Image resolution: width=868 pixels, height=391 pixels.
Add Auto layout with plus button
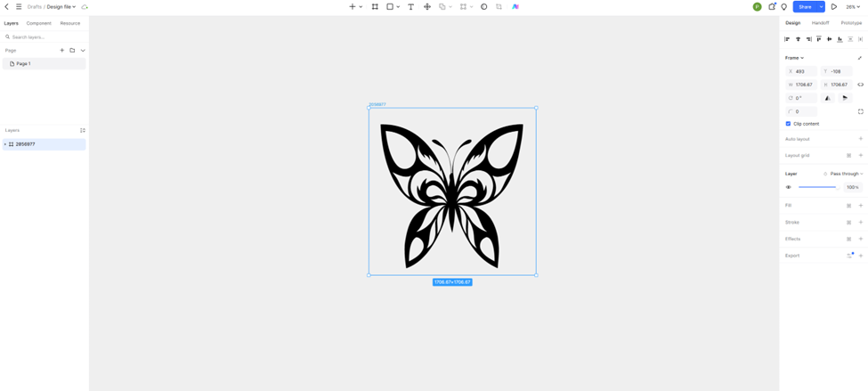pyautogui.click(x=860, y=139)
